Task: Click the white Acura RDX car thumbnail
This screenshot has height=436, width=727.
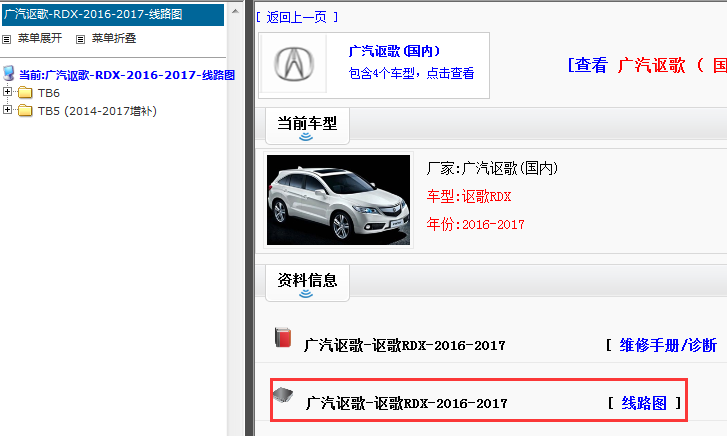Action: (338, 200)
